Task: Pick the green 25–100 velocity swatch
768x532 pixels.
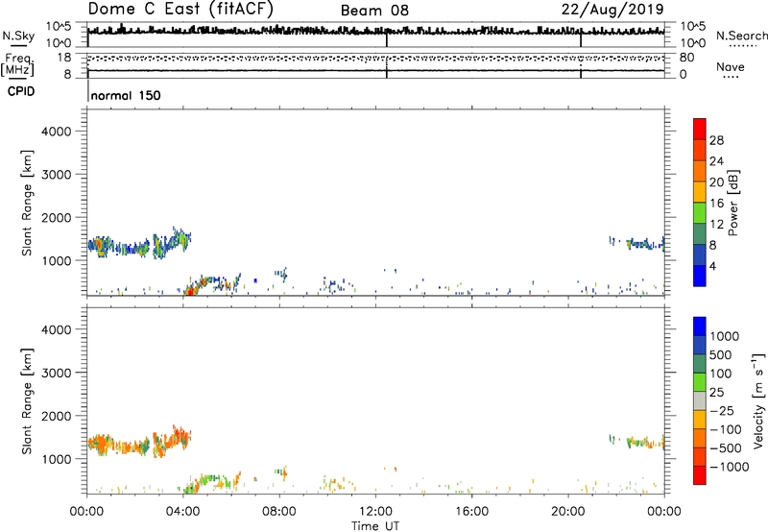Action: (x=700, y=382)
